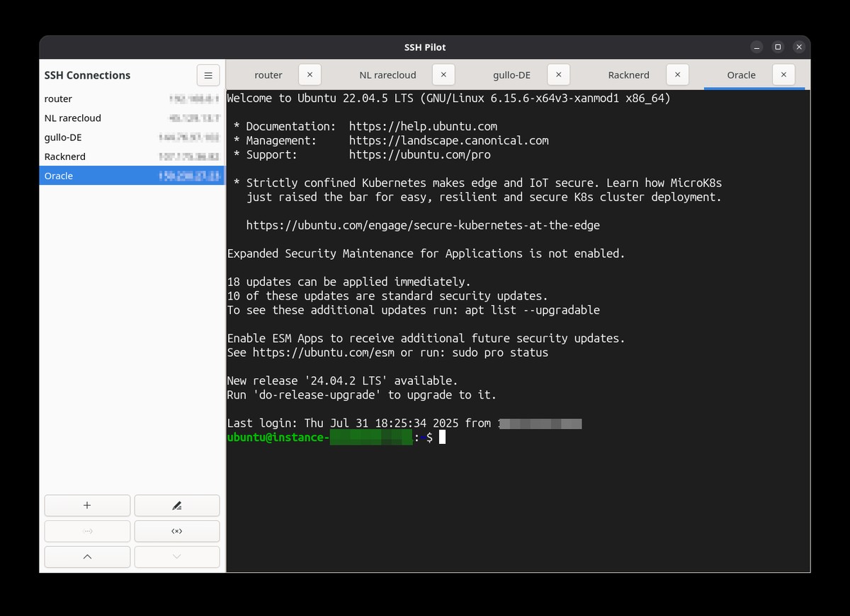This screenshot has height=616, width=850.
Task: Click the downward chevron button
Action: point(176,557)
